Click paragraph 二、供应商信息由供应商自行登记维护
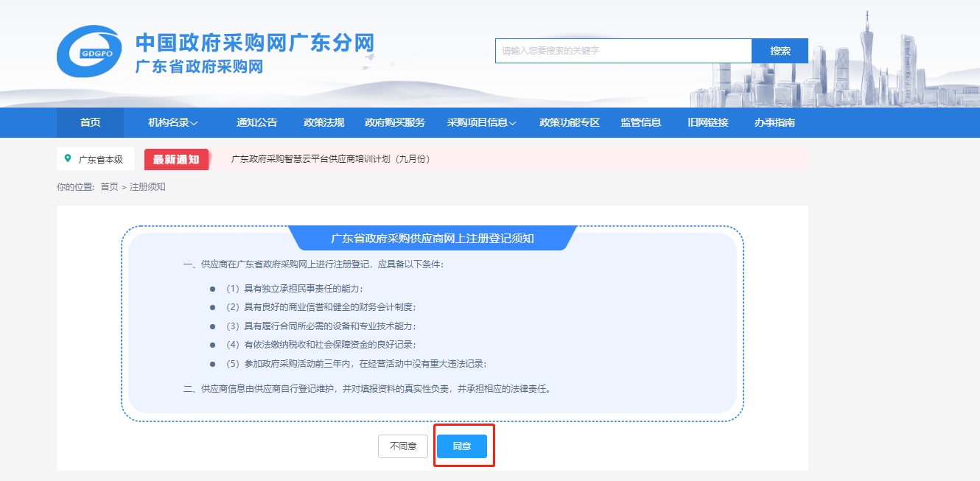The width and height of the screenshot is (980, 481). click(x=367, y=388)
